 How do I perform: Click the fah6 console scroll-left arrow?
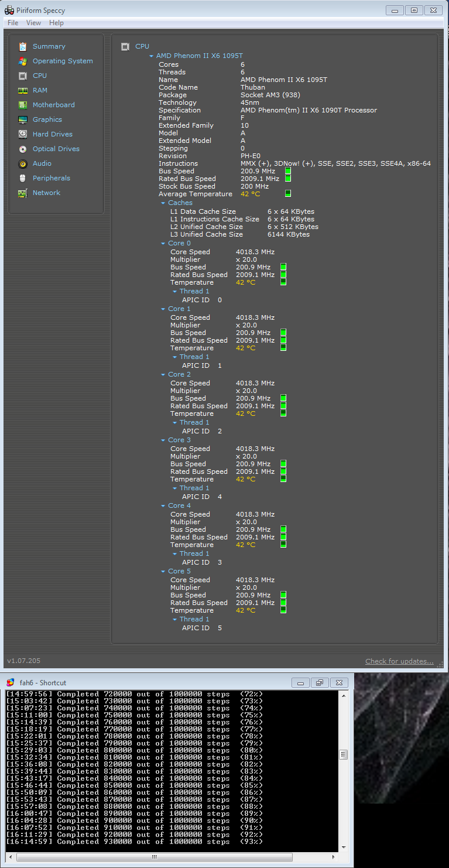[9, 857]
